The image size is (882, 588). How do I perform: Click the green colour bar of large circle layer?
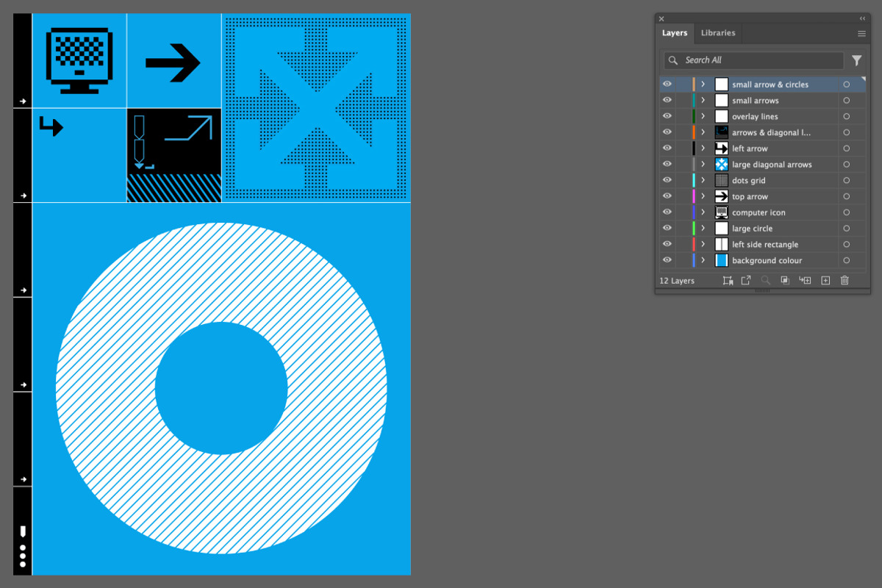694,229
